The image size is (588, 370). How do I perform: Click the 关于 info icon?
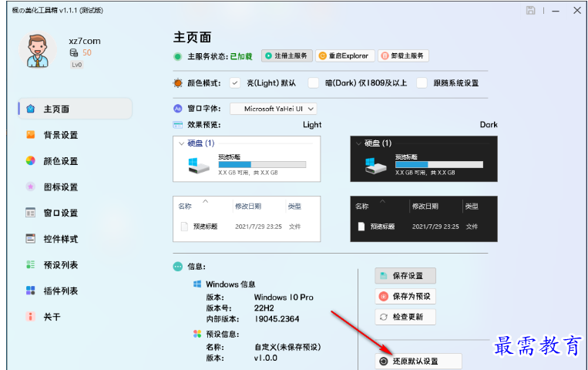click(x=31, y=316)
